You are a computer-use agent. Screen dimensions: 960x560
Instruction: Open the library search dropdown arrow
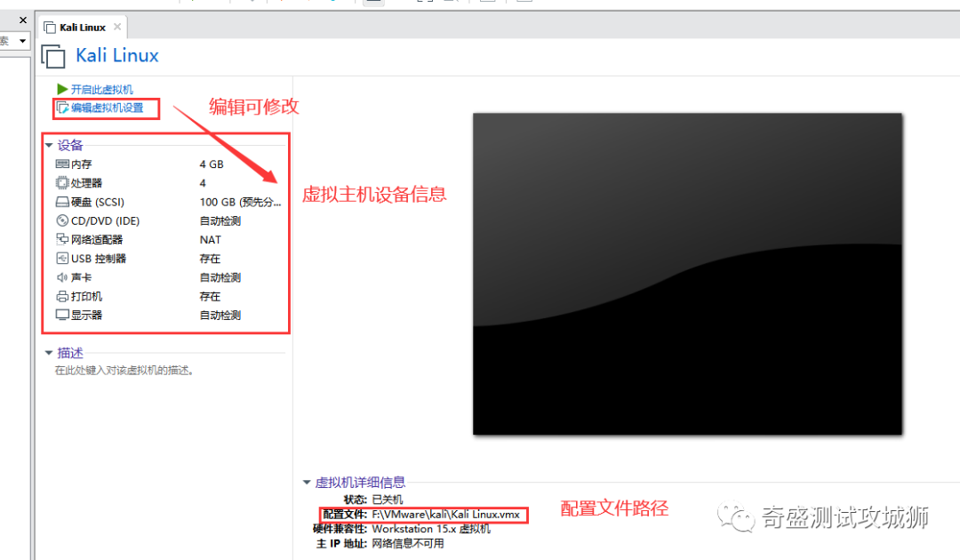[x=22, y=42]
